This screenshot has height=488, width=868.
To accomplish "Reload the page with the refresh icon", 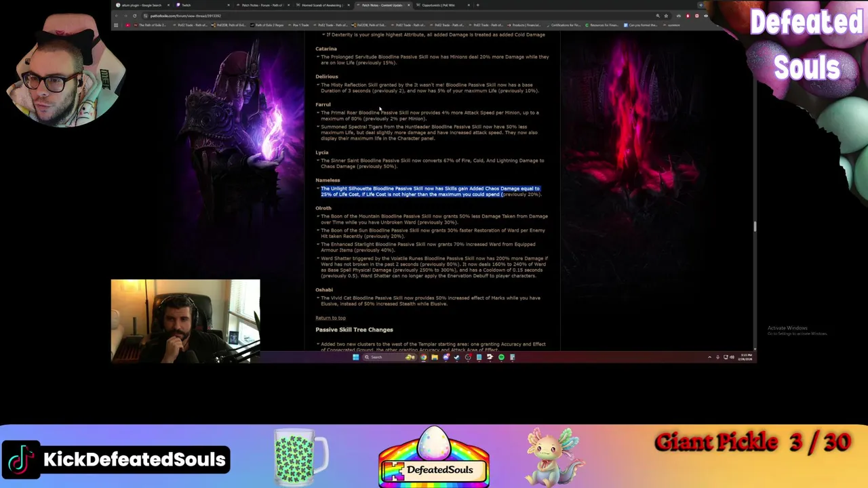I will 134,16.
